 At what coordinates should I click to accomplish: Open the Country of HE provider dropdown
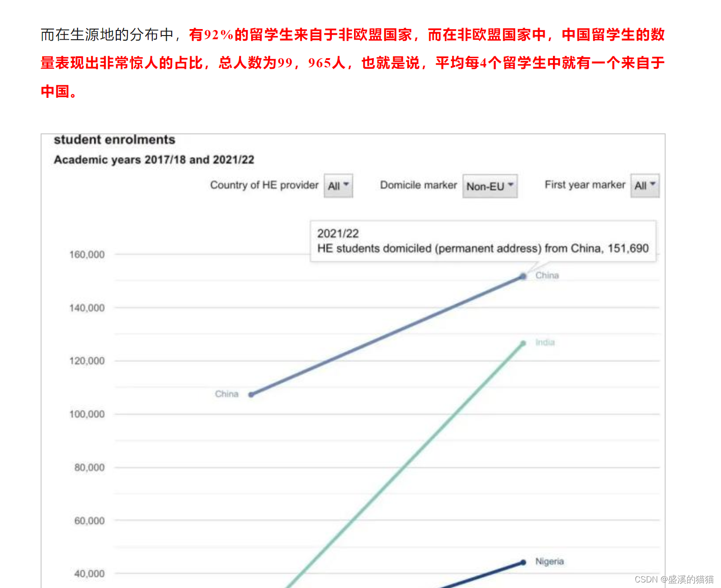[338, 186]
